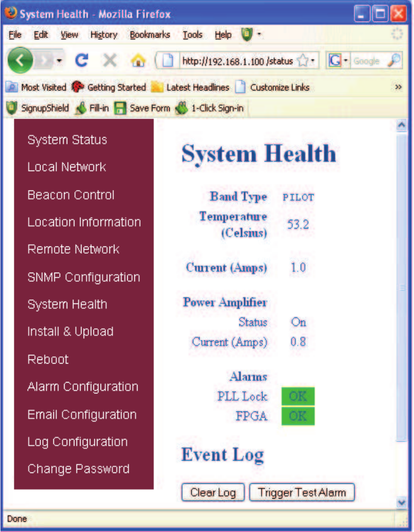Open the Home page icon
The image size is (414, 532).
(138, 61)
